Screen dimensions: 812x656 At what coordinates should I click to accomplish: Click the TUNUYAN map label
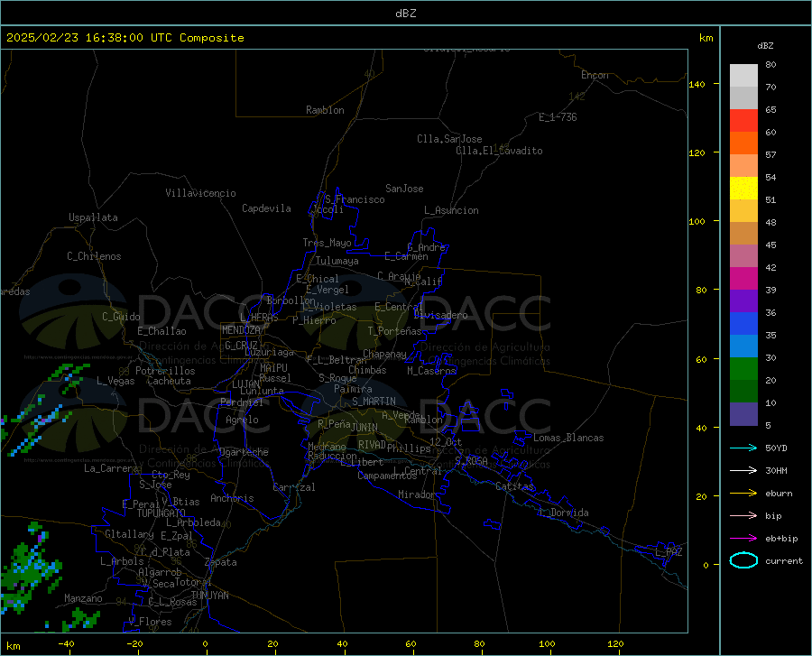pyautogui.click(x=209, y=596)
